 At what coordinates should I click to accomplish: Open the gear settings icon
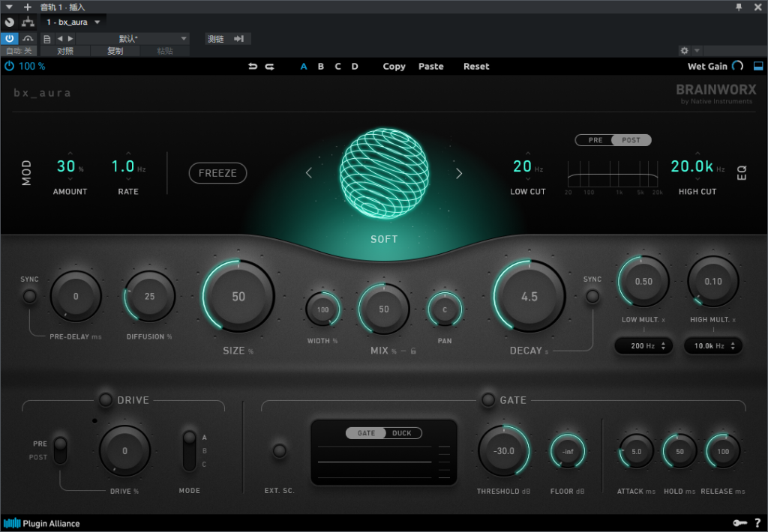(684, 50)
